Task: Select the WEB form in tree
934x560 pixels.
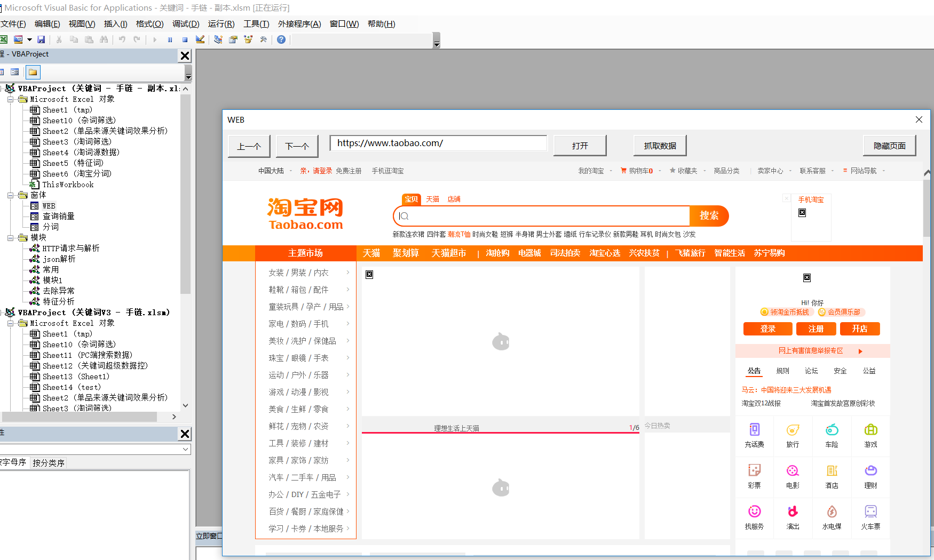Action: click(x=49, y=206)
